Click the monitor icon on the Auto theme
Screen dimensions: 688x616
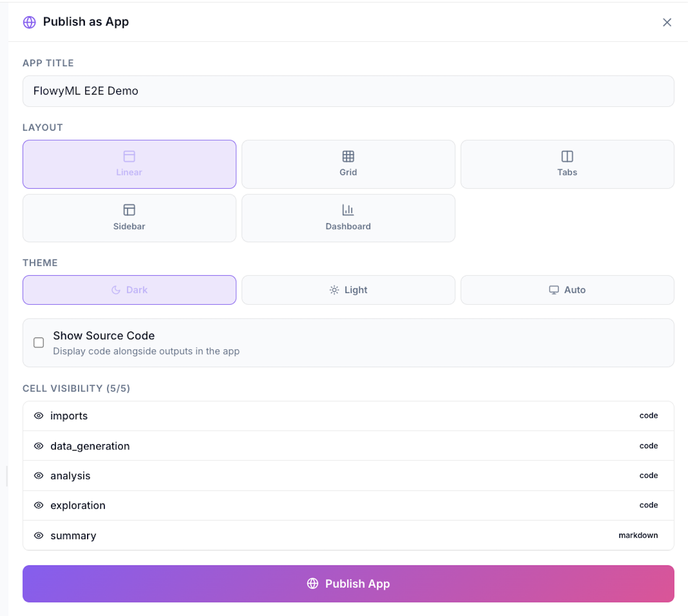pos(554,290)
